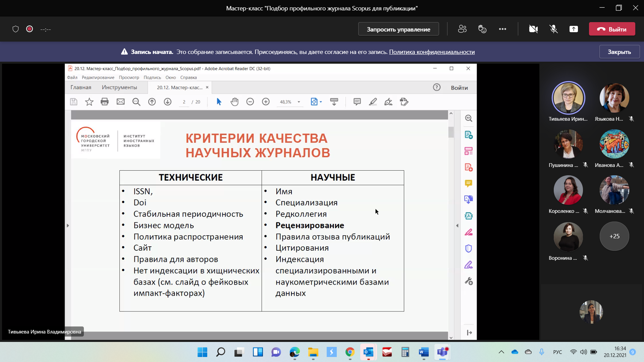Image resolution: width=644 pixels, height=362 pixels.
Task: Open the participants panel in Teams
Action: coord(462,29)
